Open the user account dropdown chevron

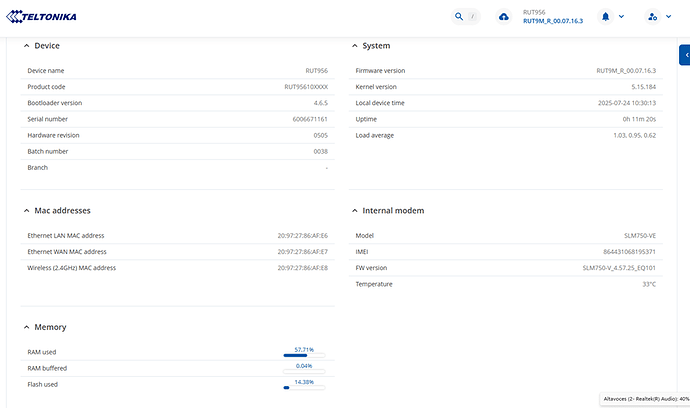(670, 17)
